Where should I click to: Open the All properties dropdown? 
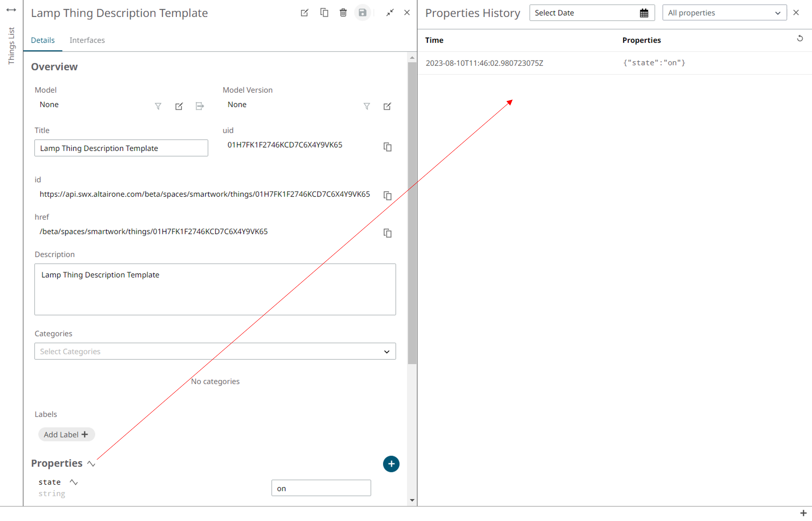tap(724, 13)
